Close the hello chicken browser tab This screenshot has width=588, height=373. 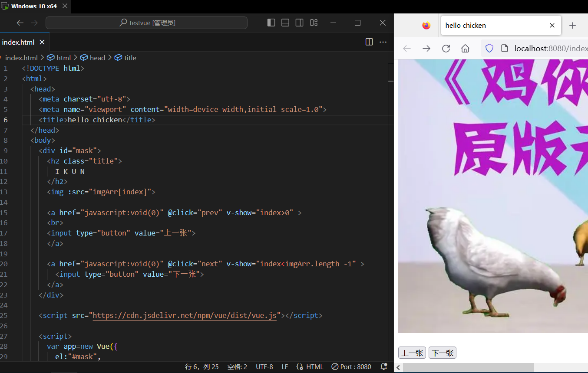tap(552, 25)
